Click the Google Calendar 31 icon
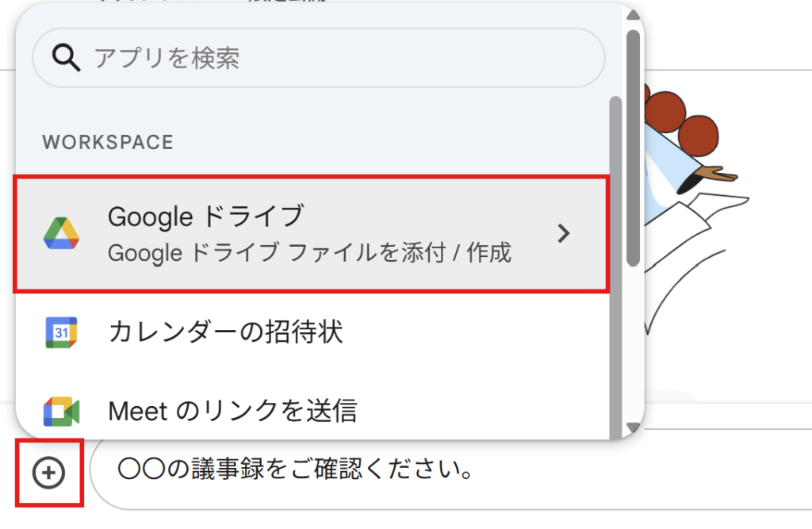812x529 pixels. pos(61,332)
